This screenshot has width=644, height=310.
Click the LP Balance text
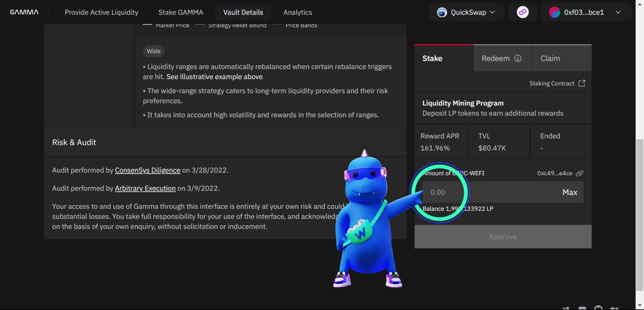coord(458,209)
